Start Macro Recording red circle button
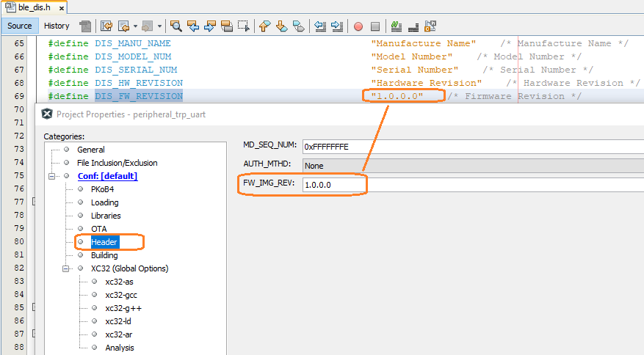 point(358,26)
